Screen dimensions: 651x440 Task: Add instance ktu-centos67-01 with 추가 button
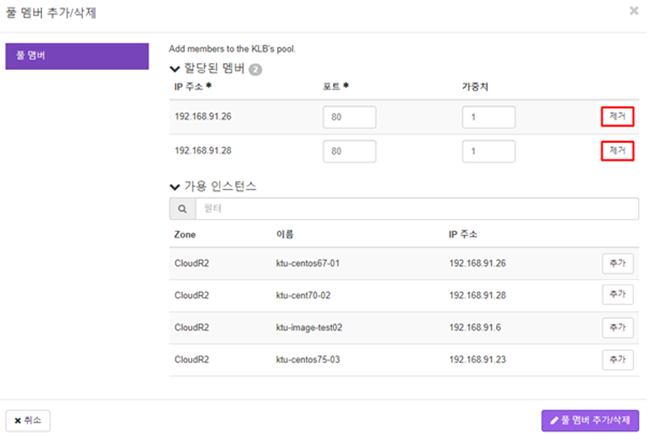coord(618,263)
